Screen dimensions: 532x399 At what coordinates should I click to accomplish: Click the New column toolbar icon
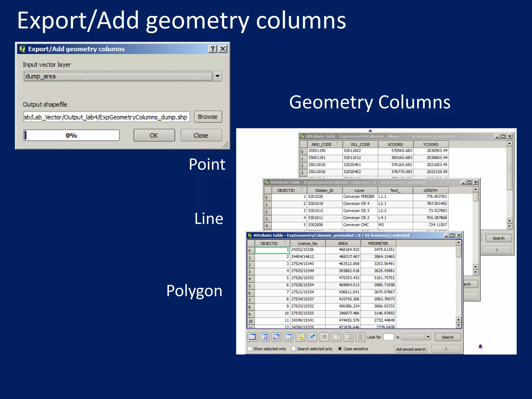pyautogui.click(x=336, y=337)
